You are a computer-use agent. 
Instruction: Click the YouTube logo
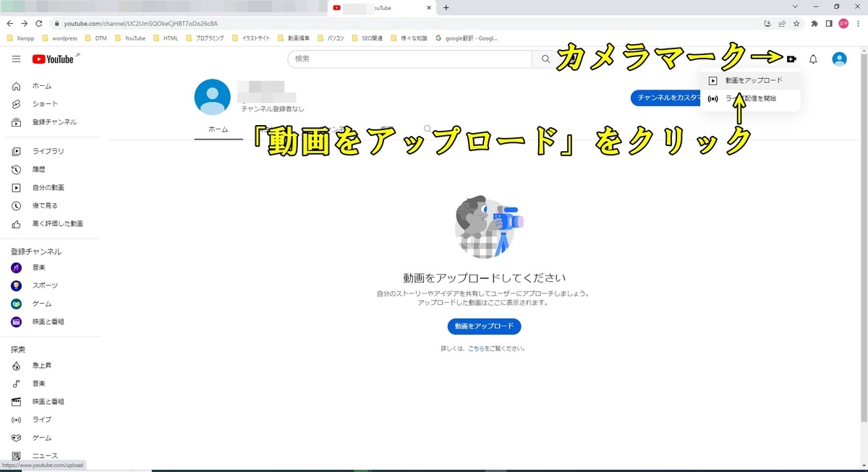coord(54,59)
